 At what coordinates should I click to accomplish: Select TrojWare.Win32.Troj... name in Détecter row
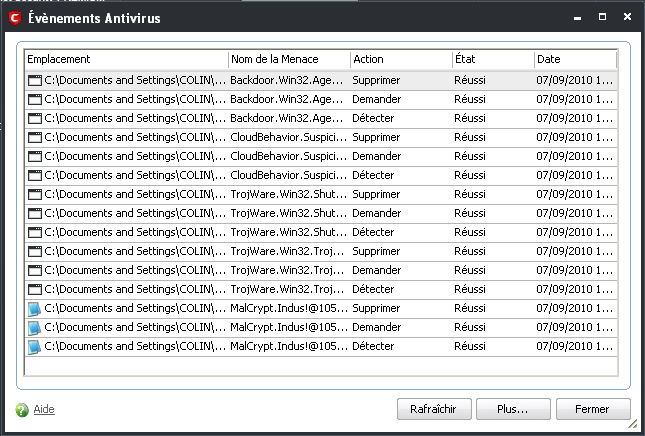pos(287,289)
